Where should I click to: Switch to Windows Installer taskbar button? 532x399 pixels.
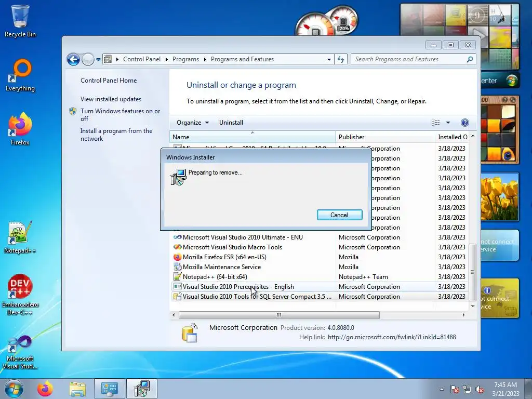coord(142,389)
